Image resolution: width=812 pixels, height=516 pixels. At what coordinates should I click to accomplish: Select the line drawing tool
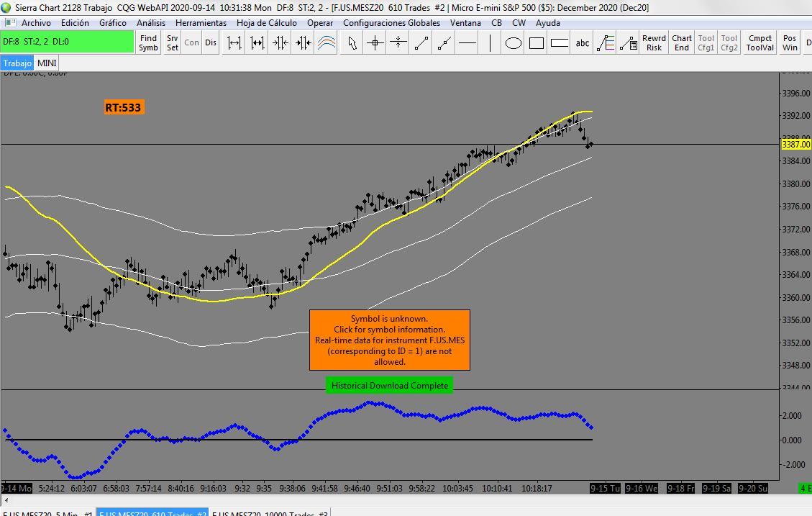pyautogui.click(x=421, y=42)
